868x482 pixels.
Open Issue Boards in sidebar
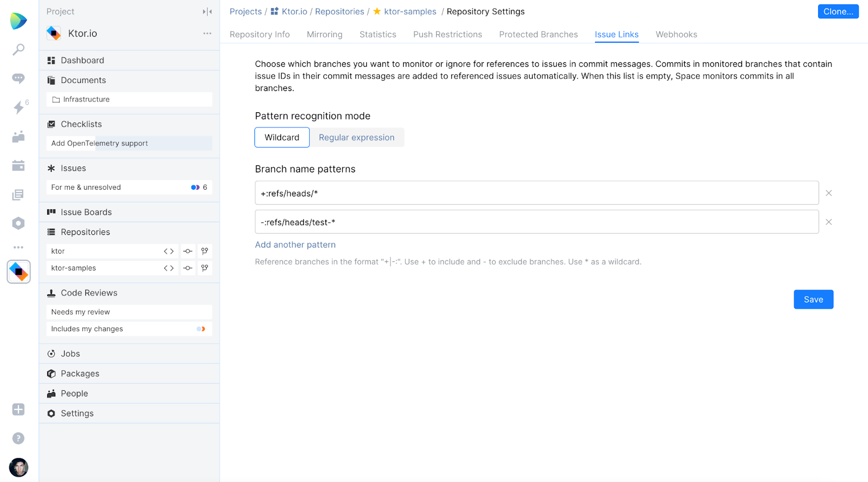pos(129,212)
